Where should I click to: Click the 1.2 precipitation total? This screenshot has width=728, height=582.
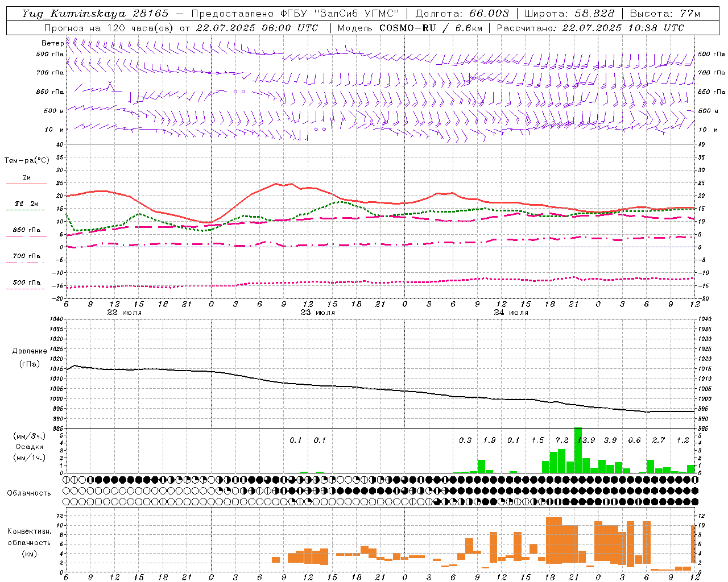[682, 440]
